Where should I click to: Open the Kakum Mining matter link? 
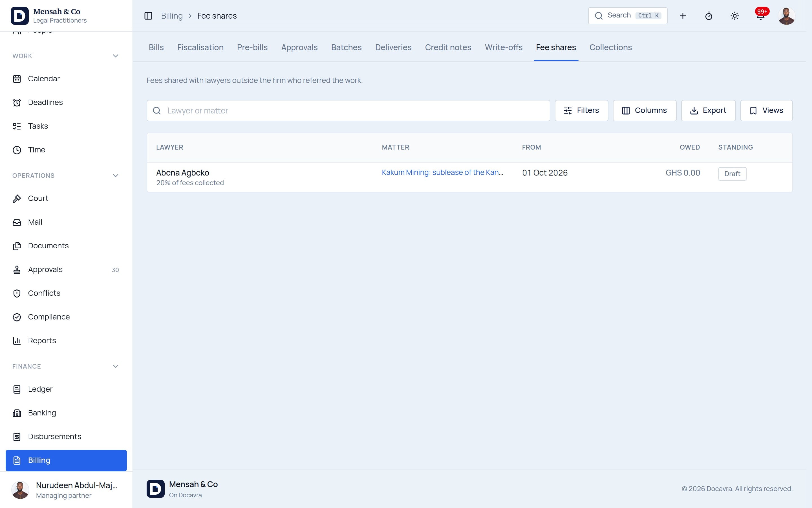pyautogui.click(x=442, y=172)
